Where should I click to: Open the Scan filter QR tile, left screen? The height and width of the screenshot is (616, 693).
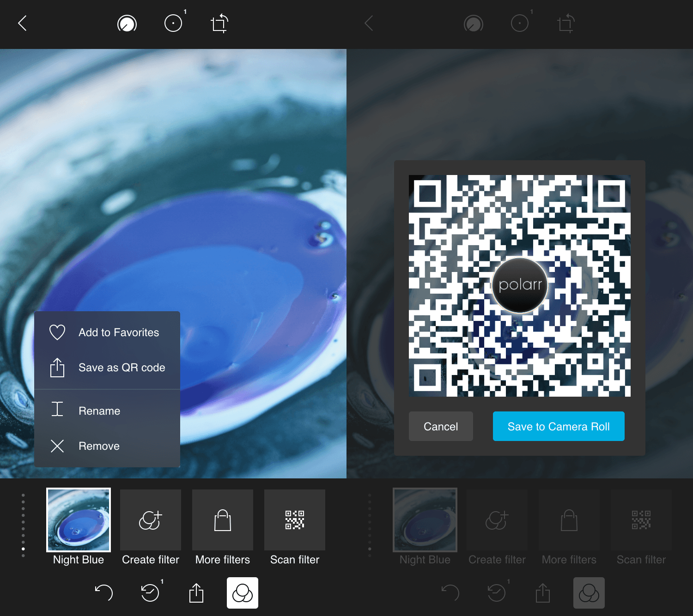tap(295, 520)
